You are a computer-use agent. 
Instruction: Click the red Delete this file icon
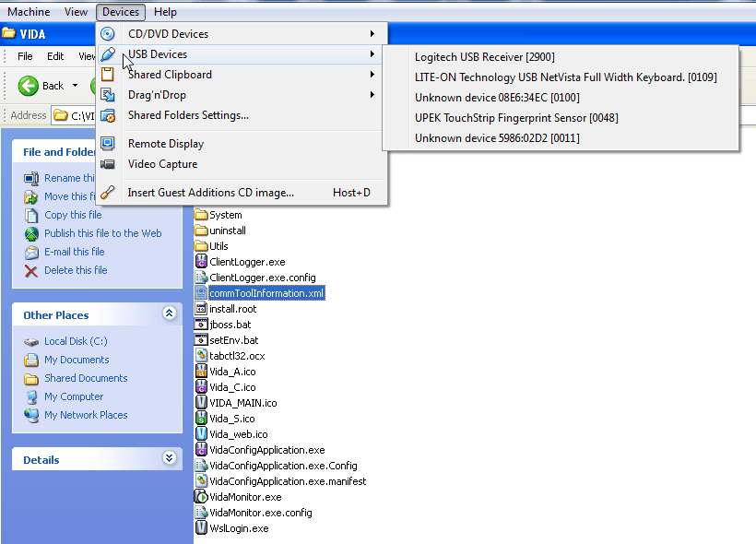(31, 271)
